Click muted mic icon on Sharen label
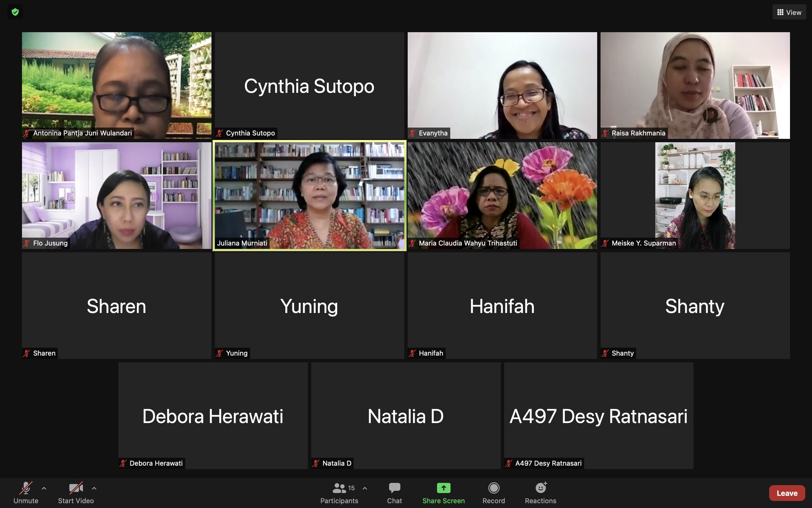The width and height of the screenshot is (812, 508). (x=27, y=353)
